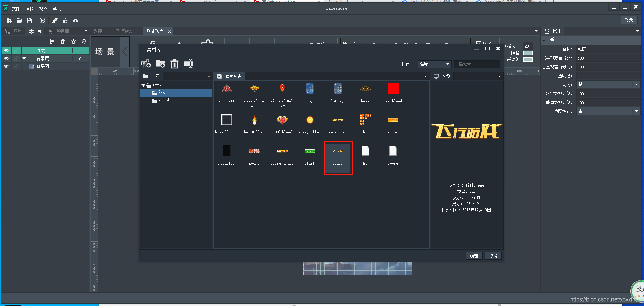This screenshot has height=306, width=644.
Task: Switch to the 场景 panel tab
Action: point(14,31)
